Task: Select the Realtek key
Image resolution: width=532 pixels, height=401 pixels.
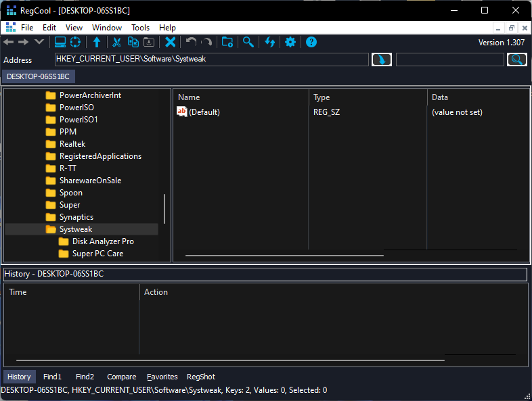Action: (x=72, y=144)
